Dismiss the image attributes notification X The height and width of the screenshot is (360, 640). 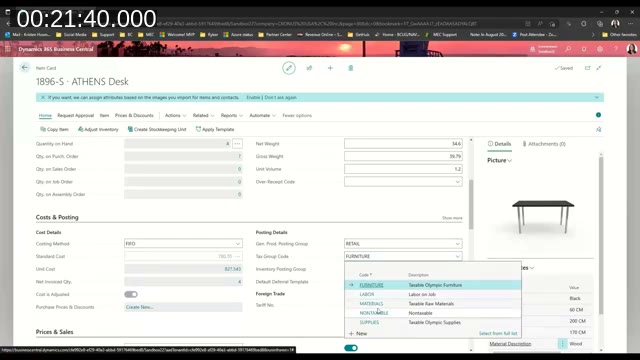[x=42, y=98]
